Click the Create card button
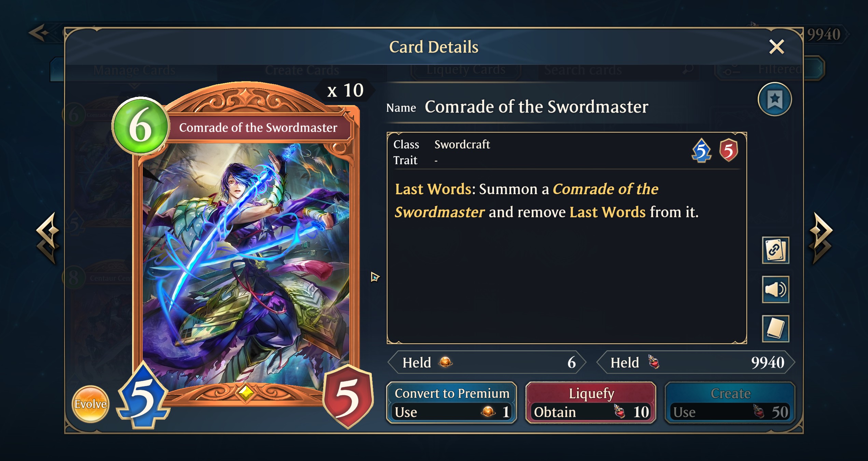 click(730, 403)
